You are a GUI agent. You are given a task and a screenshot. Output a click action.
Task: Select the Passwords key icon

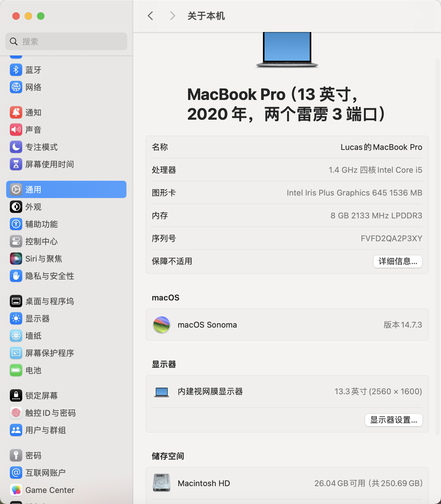(x=16, y=455)
